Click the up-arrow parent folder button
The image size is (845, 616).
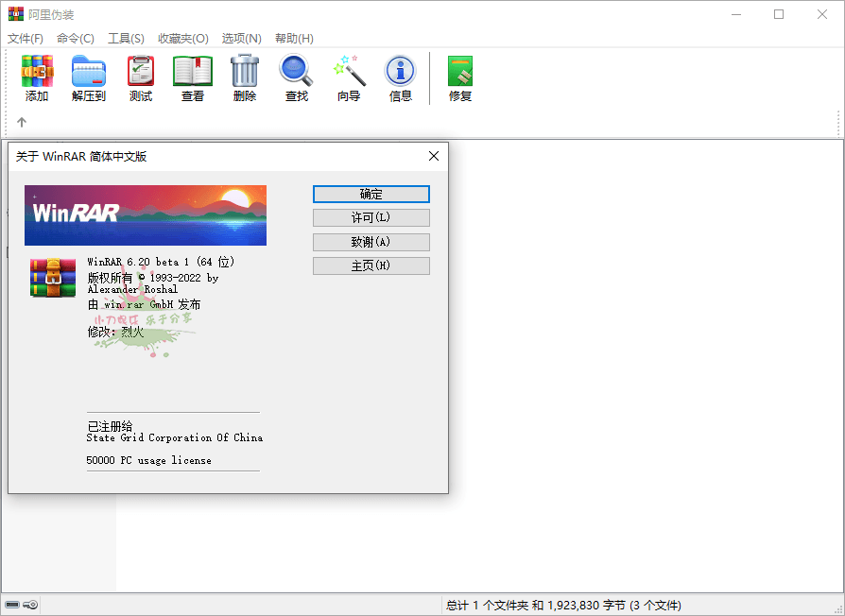pos(22,122)
